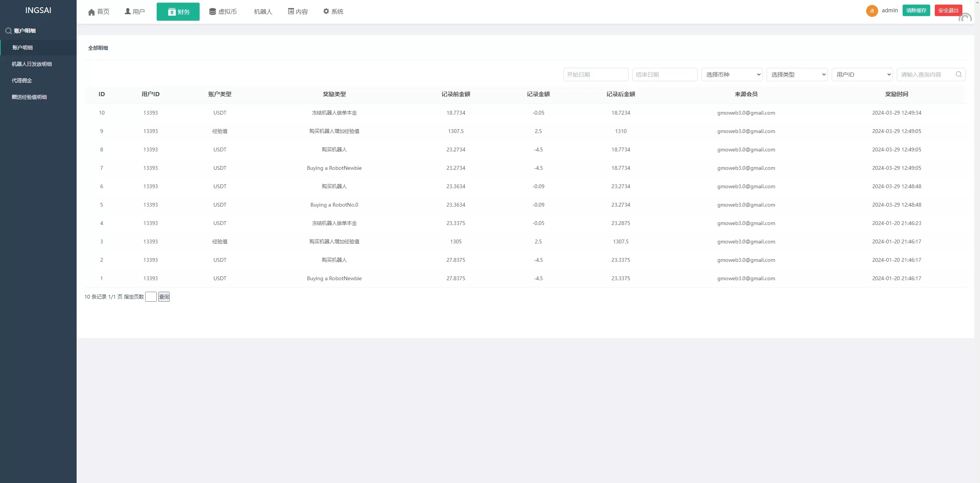The height and width of the screenshot is (483, 980).
Task: Open 赠送经验值明细 sidebar item
Action: [x=29, y=97]
